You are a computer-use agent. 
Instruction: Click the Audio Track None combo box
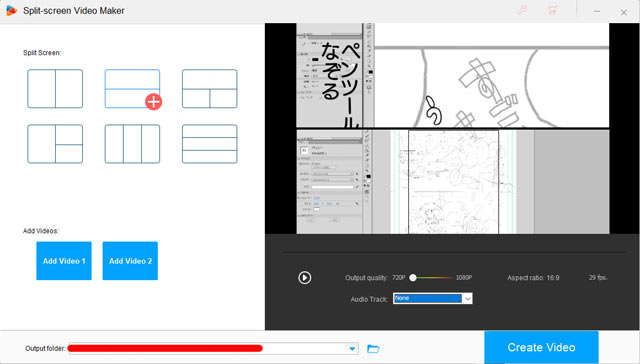coord(433,298)
